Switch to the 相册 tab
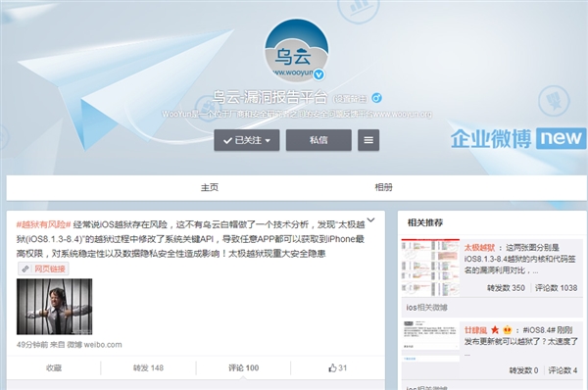Screen dimensions: 588x390 click(383, 187)
